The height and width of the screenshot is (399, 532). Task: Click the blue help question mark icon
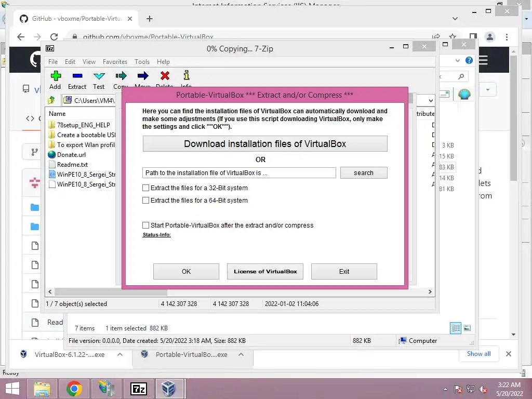click(469, 60)
